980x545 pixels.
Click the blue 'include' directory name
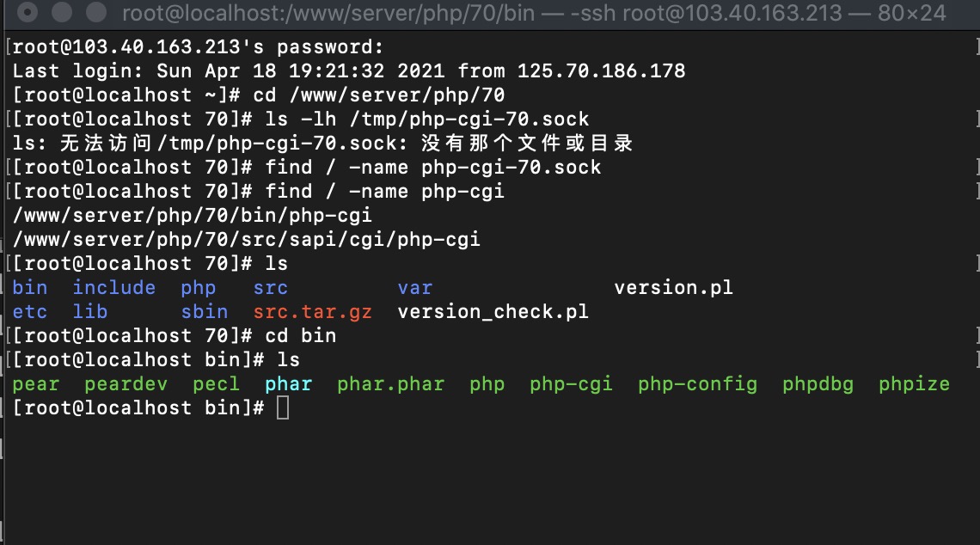(113, 287)
